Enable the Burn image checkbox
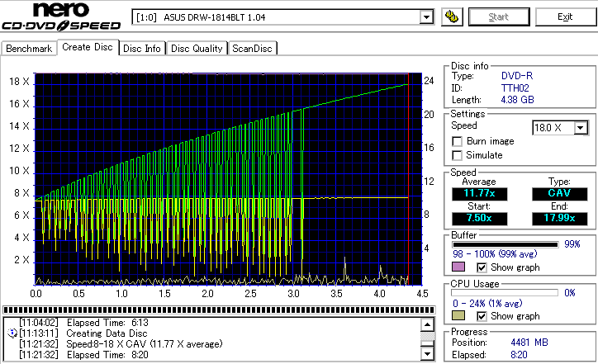Image resolution: width=598 pixels, height=364 pixels. coord(457,141)
